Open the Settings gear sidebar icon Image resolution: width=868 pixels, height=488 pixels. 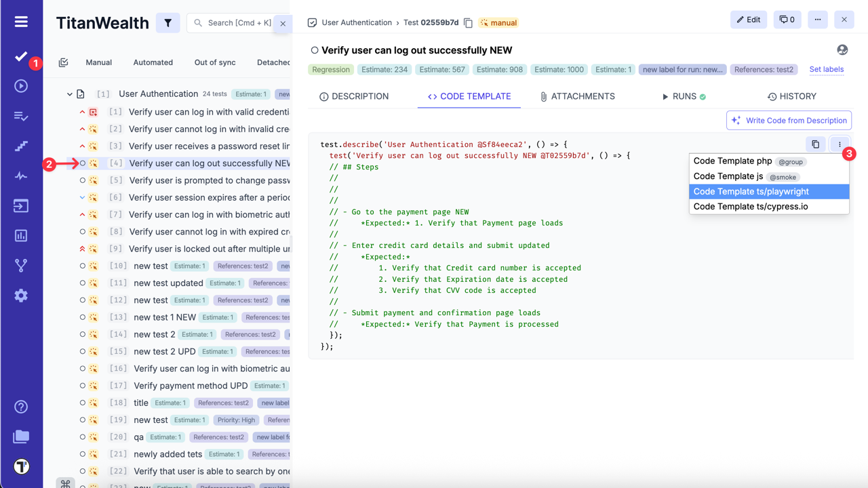[21, 296]
